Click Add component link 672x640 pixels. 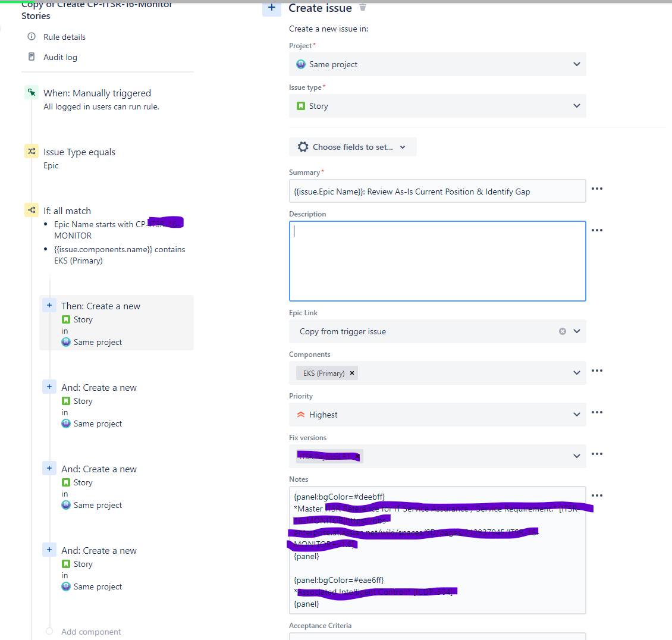[91, 632]
